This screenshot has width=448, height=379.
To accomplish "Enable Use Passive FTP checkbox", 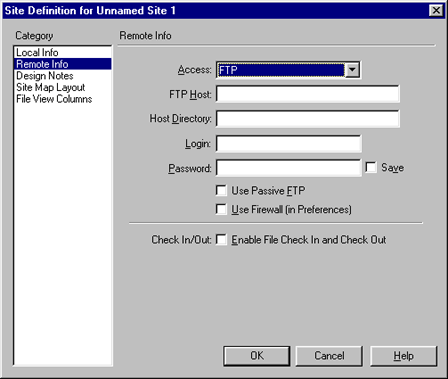I will (x=221, y=191).
